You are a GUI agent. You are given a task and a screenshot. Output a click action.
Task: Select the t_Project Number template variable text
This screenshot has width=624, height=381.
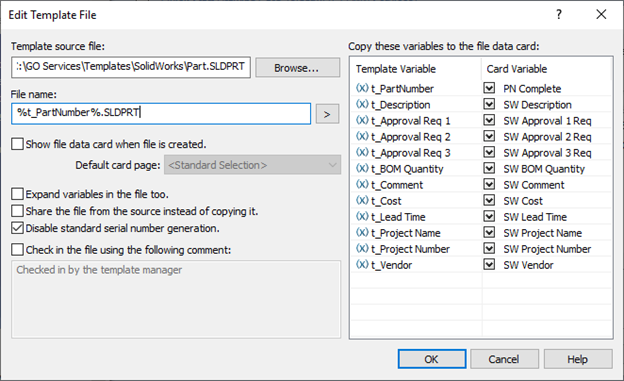tap(410, 249)
